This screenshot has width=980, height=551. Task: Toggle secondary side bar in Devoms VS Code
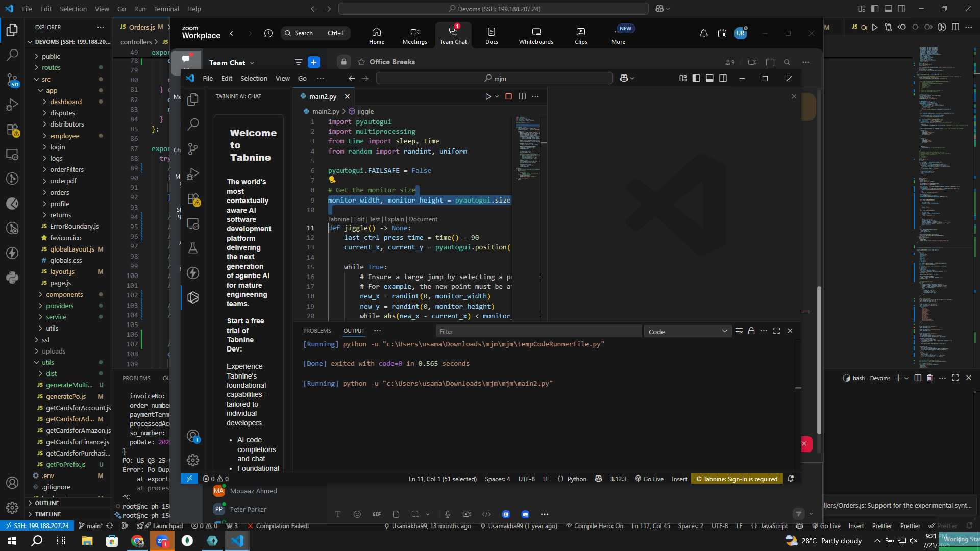click(902, 9)
